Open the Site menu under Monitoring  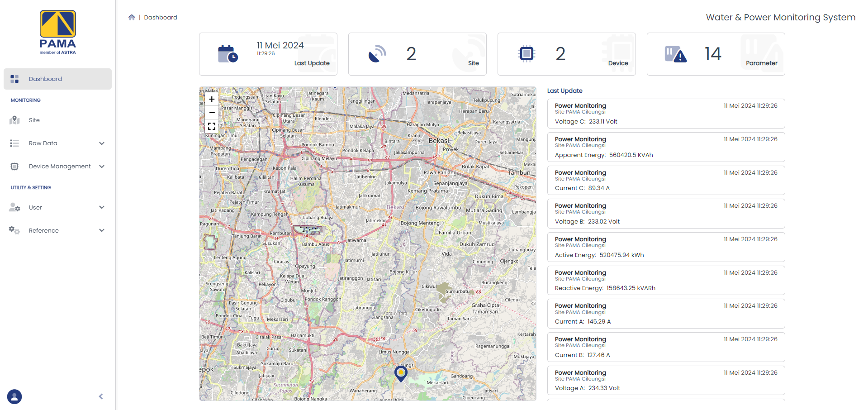pos(34,120)
